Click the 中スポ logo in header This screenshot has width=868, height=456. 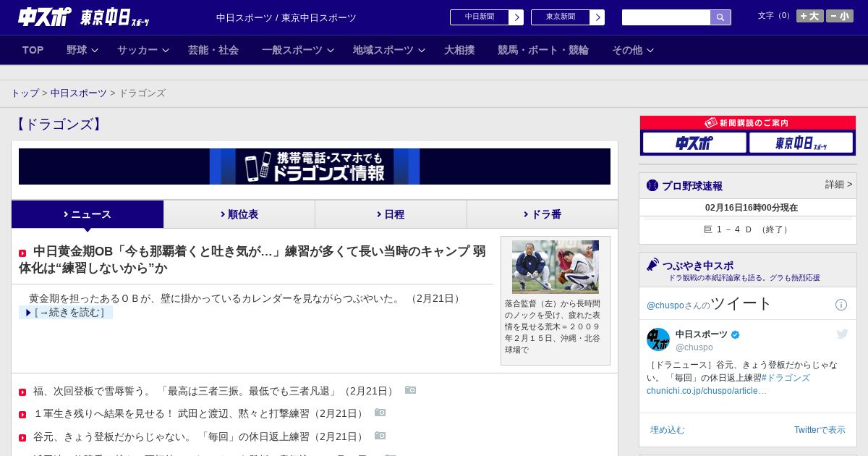(x=45, y=17)
